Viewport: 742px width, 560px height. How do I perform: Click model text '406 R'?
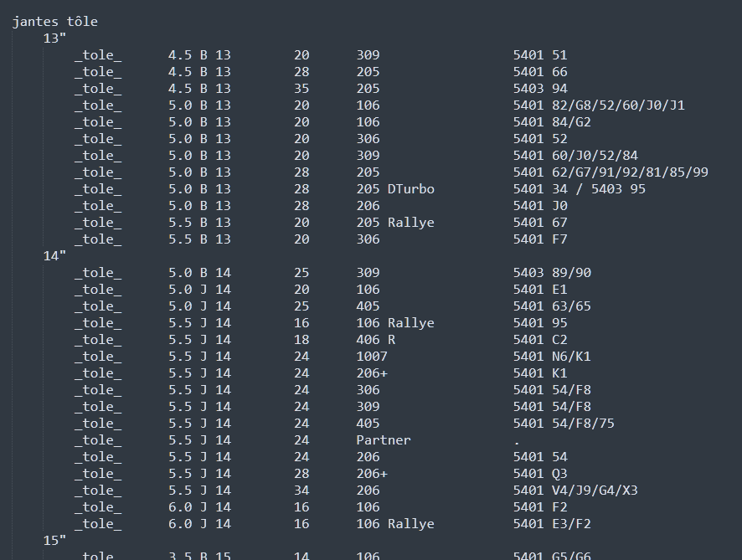click(x=376, y=340)
